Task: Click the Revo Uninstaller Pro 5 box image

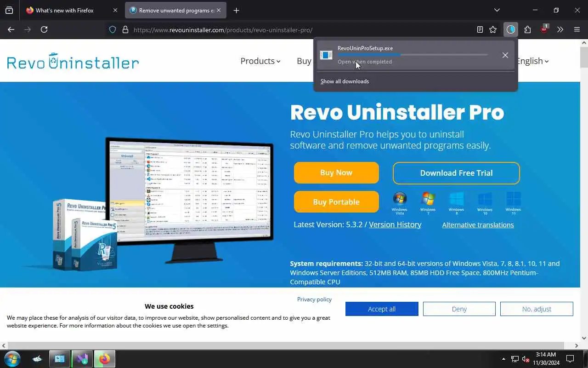Action: 84,235
